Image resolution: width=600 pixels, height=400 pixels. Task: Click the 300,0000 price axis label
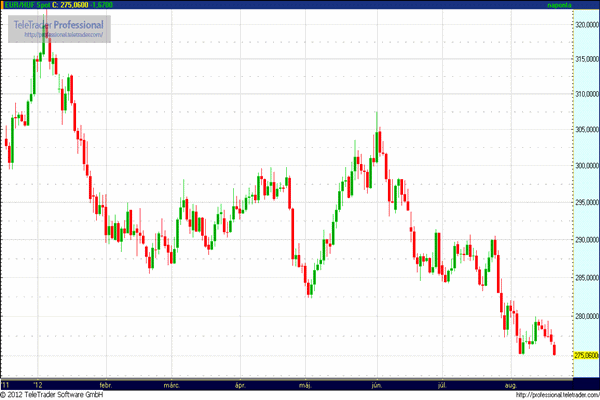pyautogui.click(x=586, y=166)
